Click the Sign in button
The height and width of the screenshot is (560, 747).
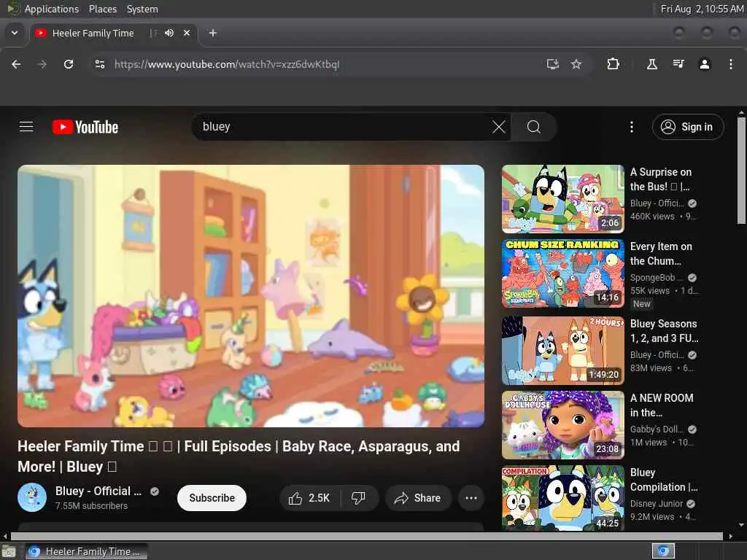tap(688, 127)
